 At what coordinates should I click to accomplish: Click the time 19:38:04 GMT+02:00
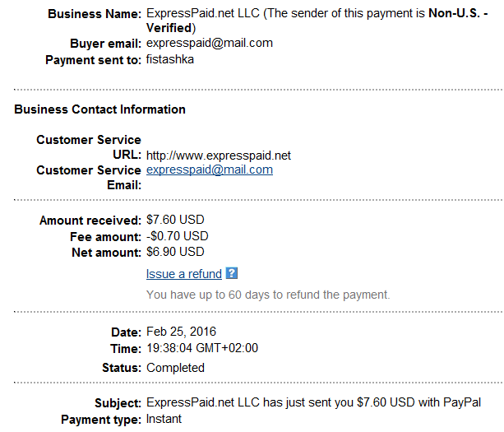tap(202, 348)
